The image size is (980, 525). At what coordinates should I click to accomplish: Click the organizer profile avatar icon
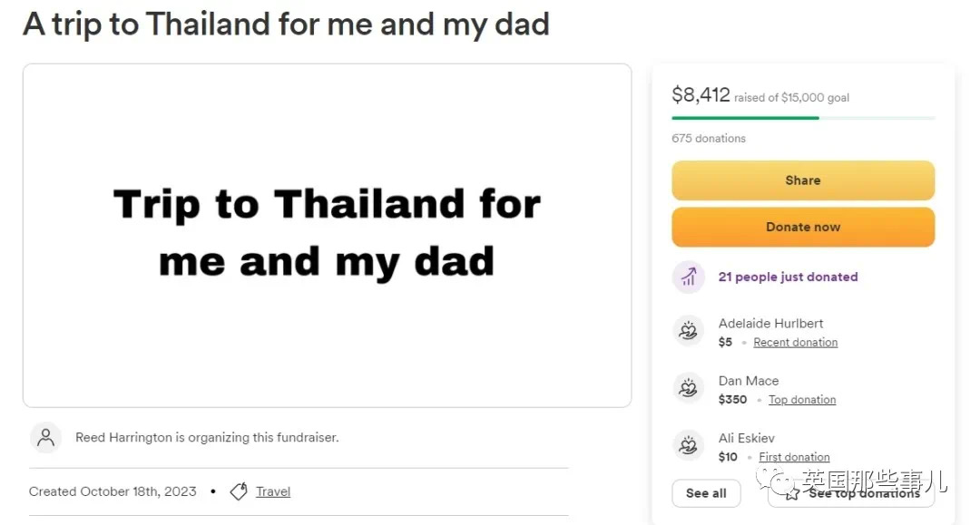point(45,438)
